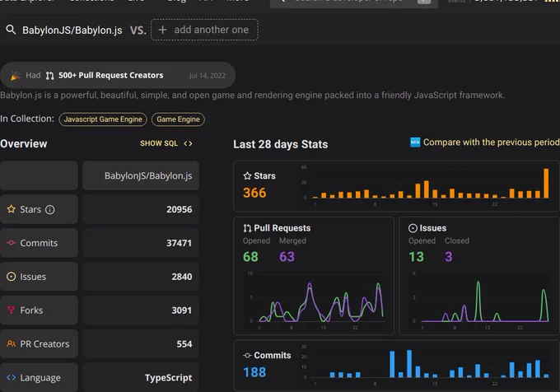The height and width of the screenshot is (392, 560).
Task: Click the star icon in the Stars row
Action: [x=11, y=209]
